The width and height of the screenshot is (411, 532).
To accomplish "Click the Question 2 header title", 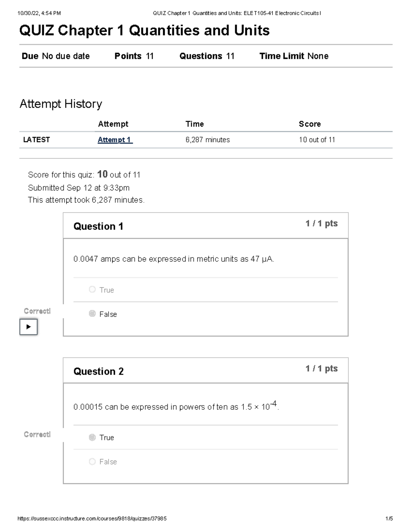I will (98, 371).
